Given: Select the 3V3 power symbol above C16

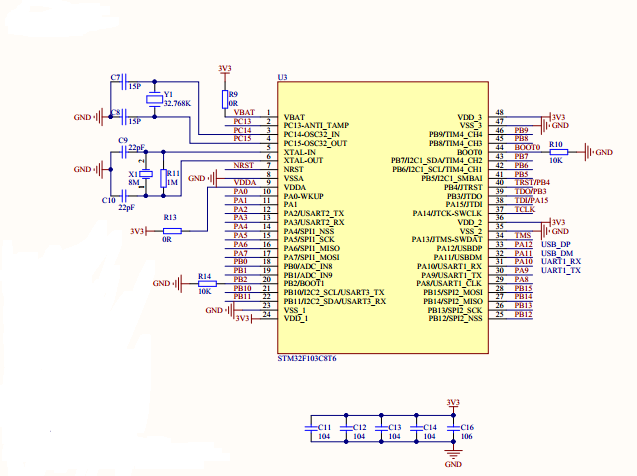Looking at the screenshot, I should (x=453, y=404).
